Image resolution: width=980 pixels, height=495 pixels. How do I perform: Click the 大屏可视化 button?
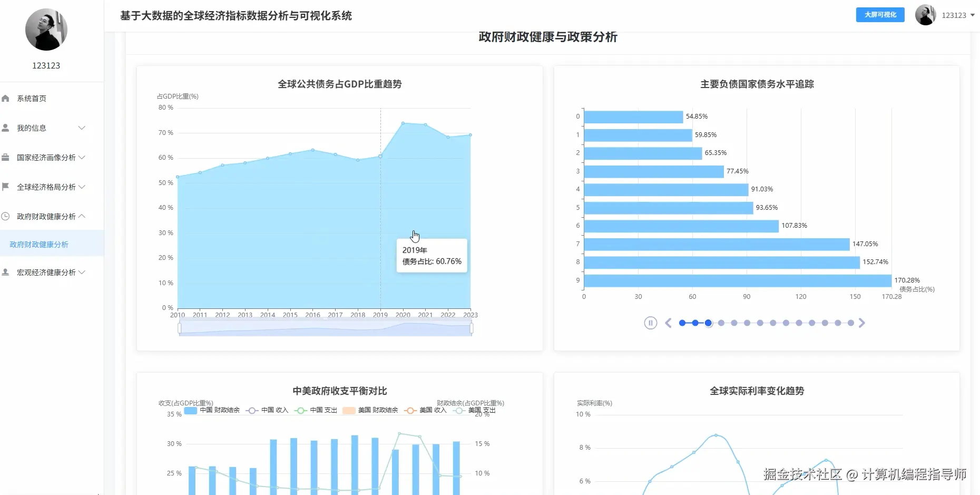point(879,15)
